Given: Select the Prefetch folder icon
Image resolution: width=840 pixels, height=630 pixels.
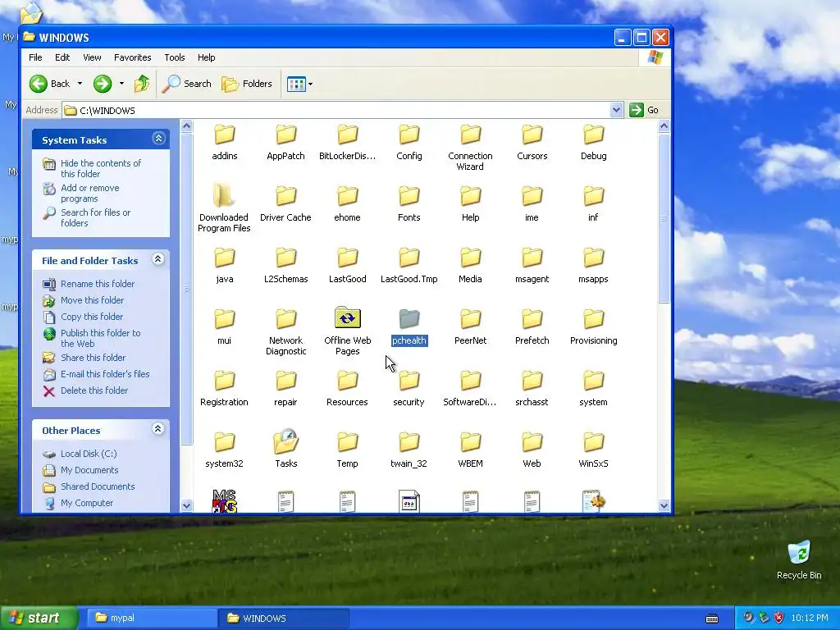Looking at the screenshot, I should pos(532,319).
